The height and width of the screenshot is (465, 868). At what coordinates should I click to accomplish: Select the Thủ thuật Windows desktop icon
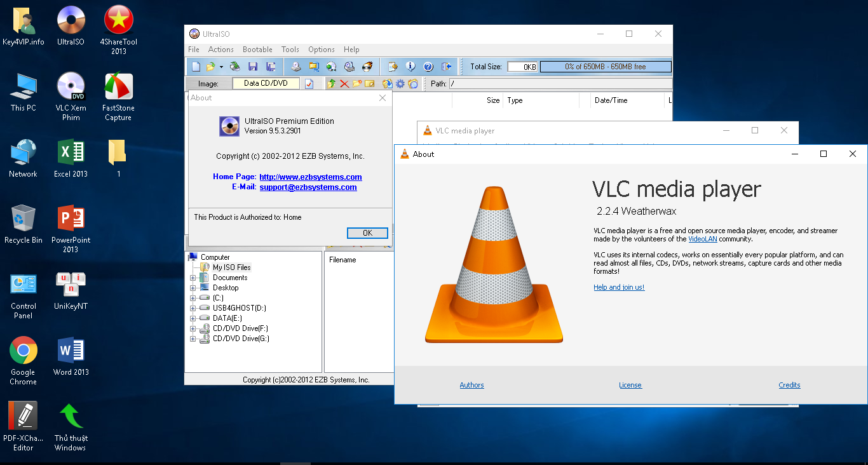click(71, 428)
